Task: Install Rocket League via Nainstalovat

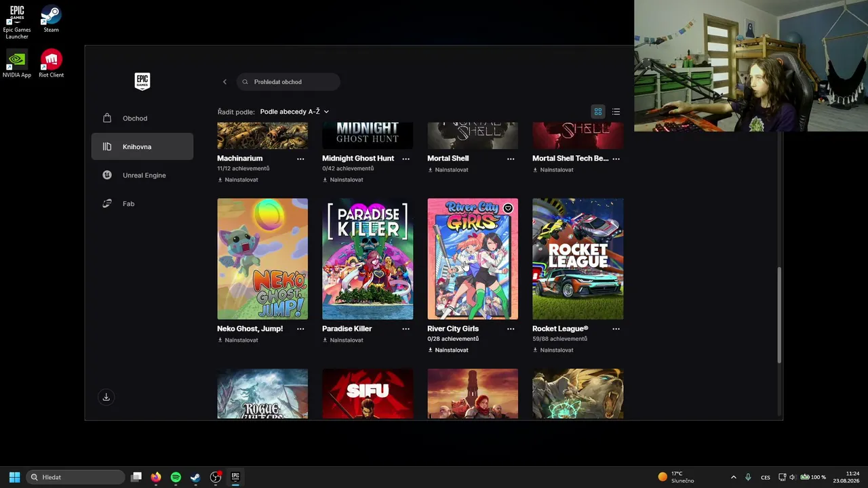Action: point(553,350)
